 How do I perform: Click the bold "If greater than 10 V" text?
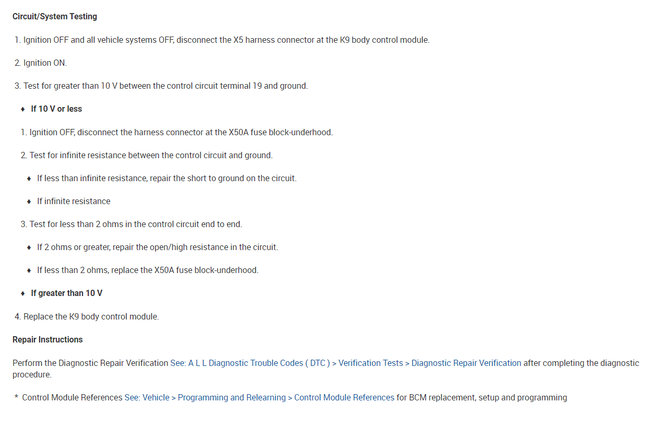point(66,293)
